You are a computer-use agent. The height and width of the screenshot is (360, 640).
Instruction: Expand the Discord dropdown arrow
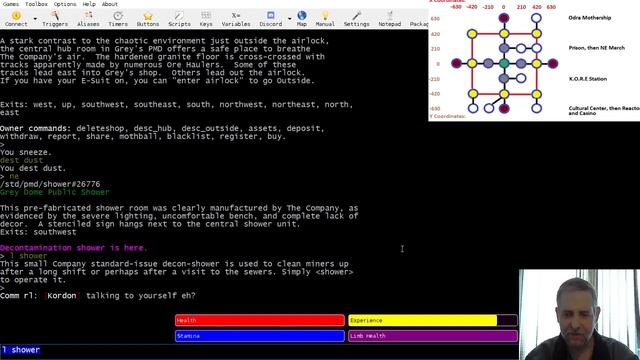(x=289, y=19)
